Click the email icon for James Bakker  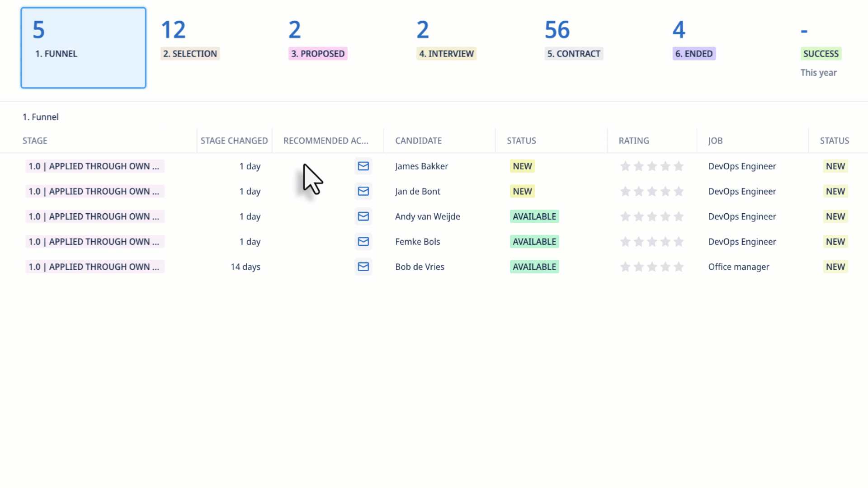click(x=363, y=166)
